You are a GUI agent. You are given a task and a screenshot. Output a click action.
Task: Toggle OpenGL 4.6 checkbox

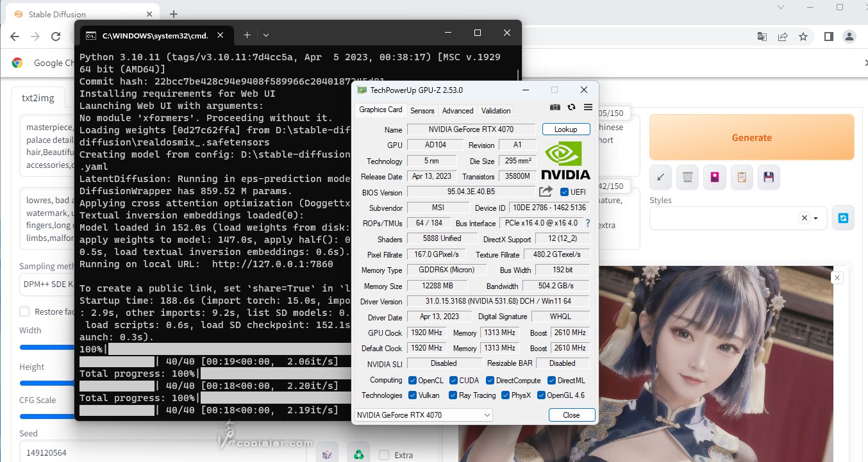[x=541, y=395]
